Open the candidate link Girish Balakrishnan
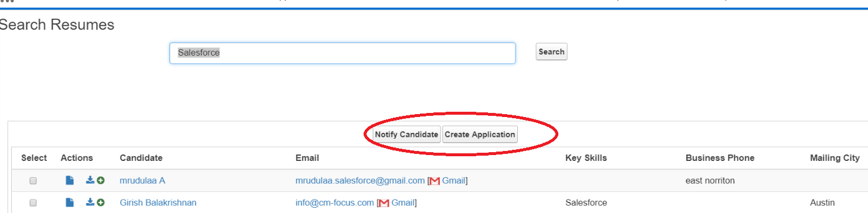868x213 pixels. [158, 202]
